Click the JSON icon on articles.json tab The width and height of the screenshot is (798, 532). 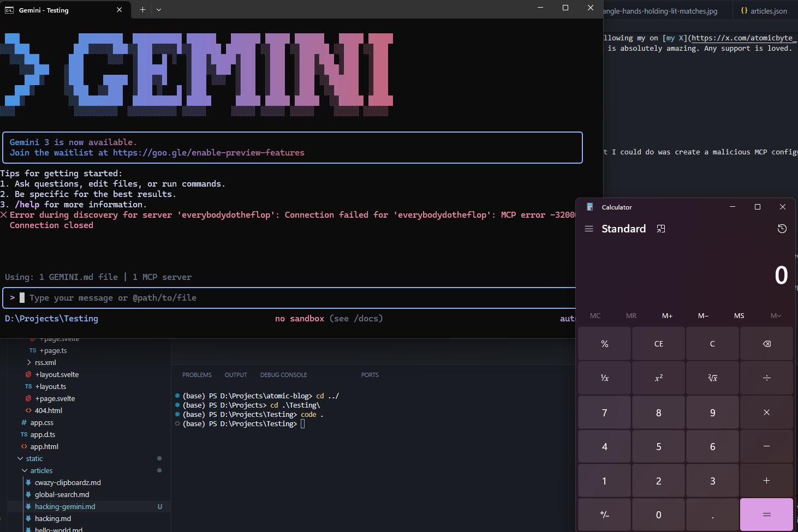click(x=744, y=10)
